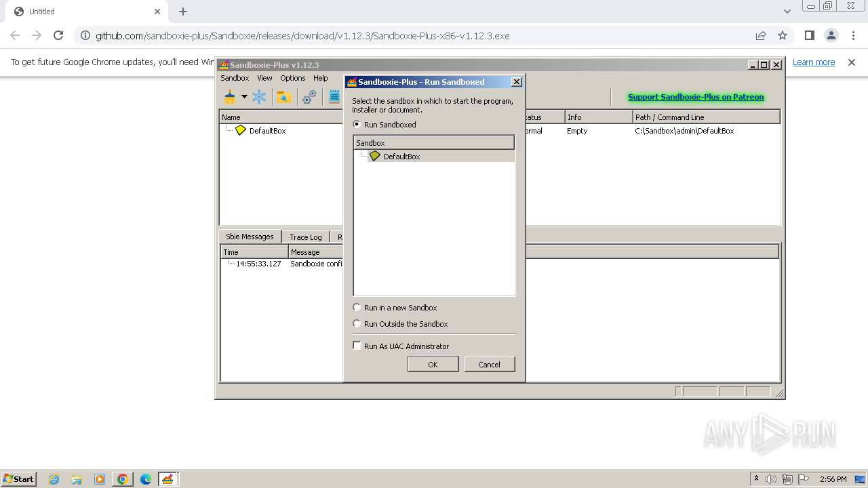
Task: Open settings via the gears toolbar icon
Action: [x=309, y=97]
